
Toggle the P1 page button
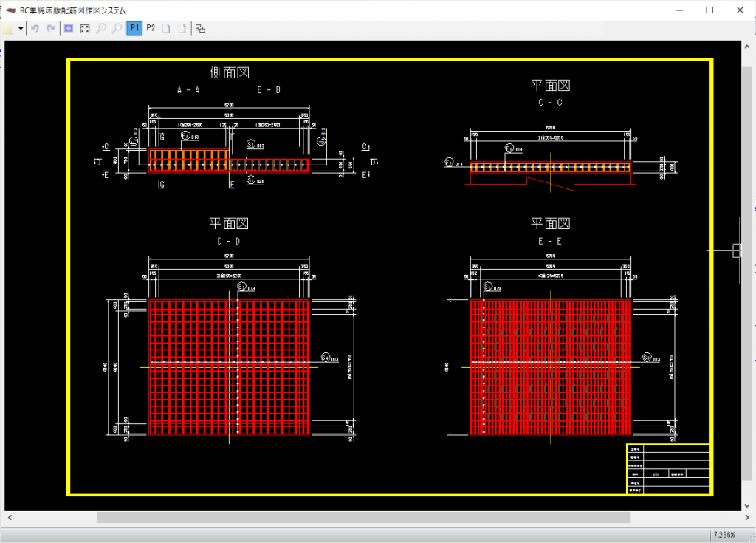[x=134, y=29]
